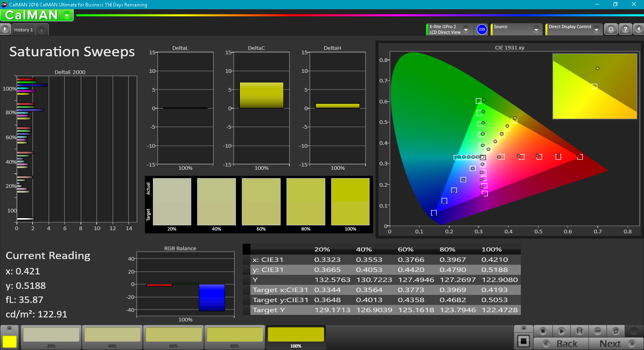The width and height of the screenshot is (644, 350).
Task: Click the read series bracket icon
Action: [579, 331]
